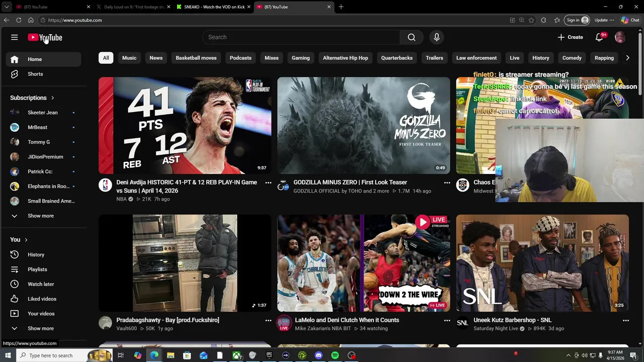Open the Edge Copilot Chat button
Viewport: 644px width, 362px height.
coord(630,20)
